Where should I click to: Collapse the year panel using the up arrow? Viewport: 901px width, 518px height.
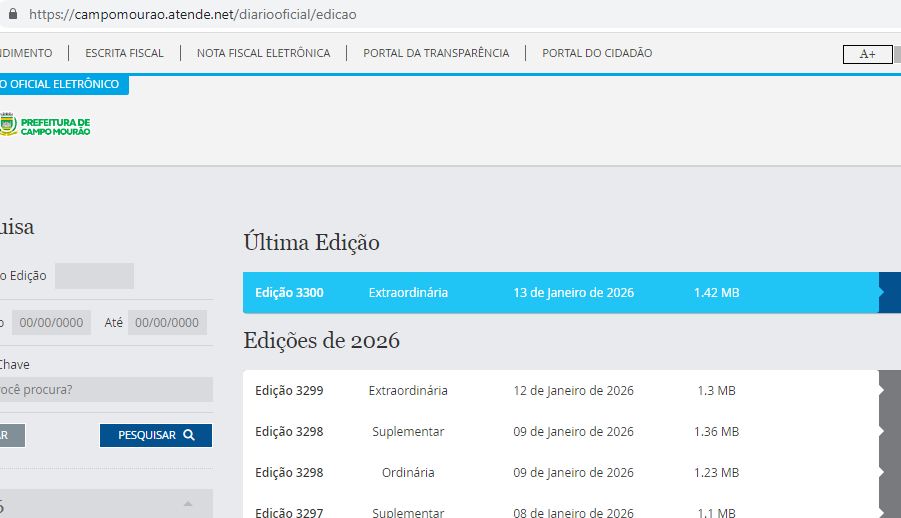point(187,503)
